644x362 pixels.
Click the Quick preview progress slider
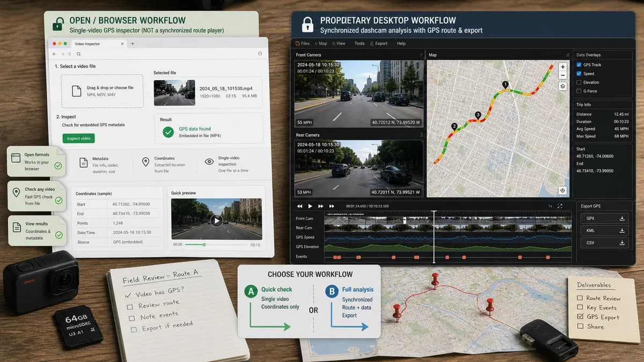pyautogui.click(x=216, y=245)
